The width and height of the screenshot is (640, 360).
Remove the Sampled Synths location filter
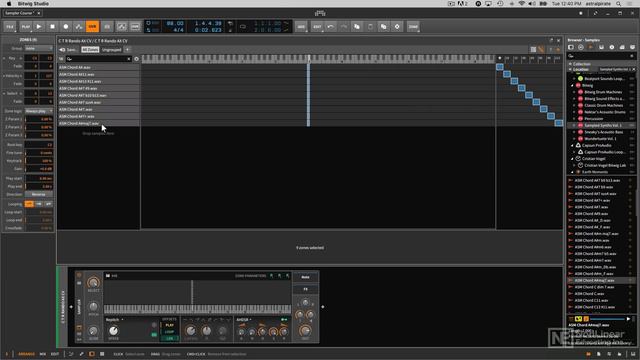(x=633, y=69)
